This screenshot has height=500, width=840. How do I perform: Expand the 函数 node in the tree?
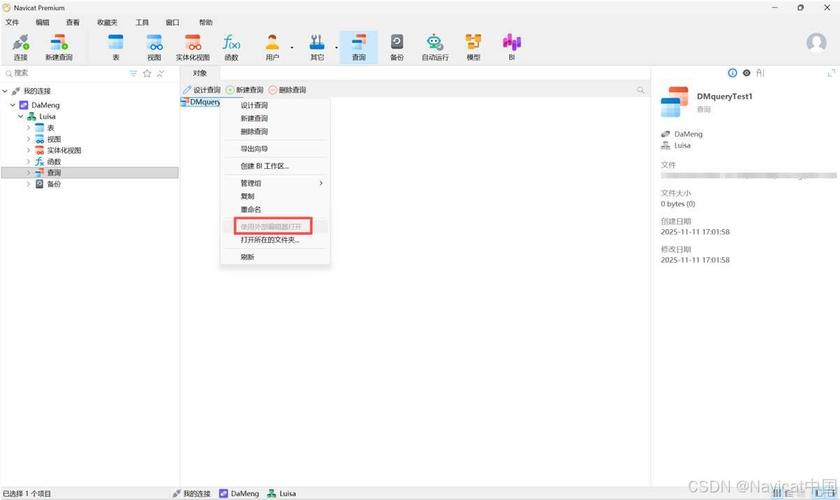pyautogui.click(x=28, y=161)
